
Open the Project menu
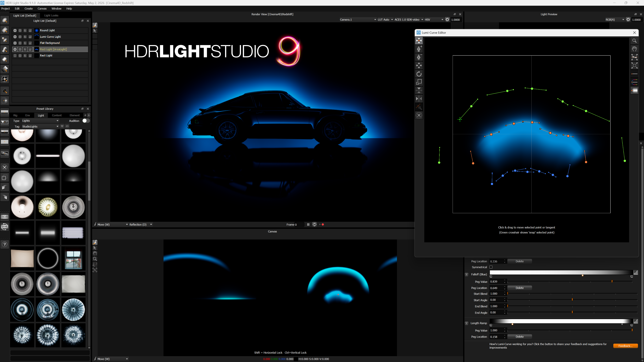coord(6,9)
